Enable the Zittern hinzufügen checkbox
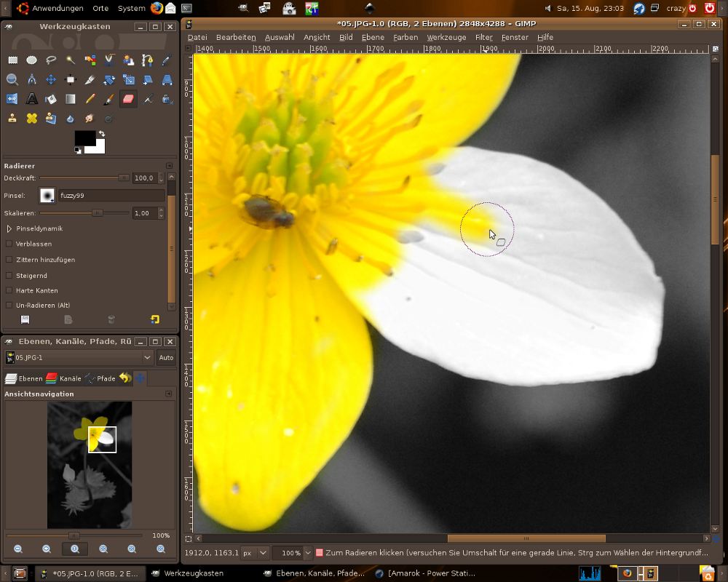Image resolution: width=728 pixels, height=582 pixels. 9,260
